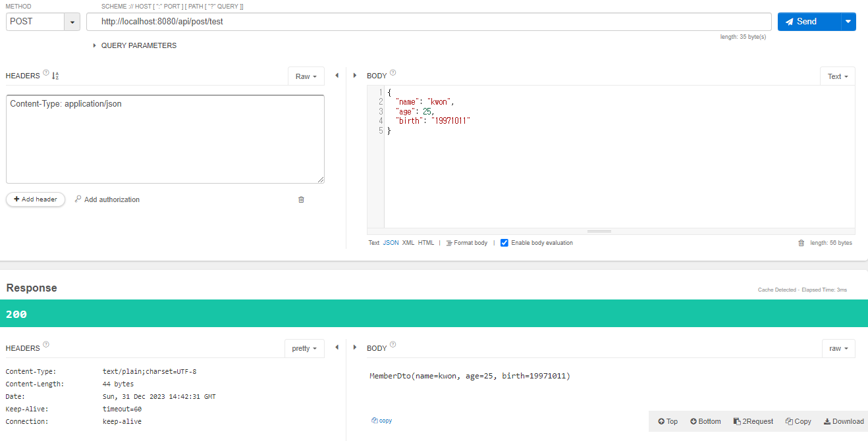Image resolution: width=868 pixels, height=441 pixels.
Task: Delete all request headers via trash icon
Action: [301, 199]
